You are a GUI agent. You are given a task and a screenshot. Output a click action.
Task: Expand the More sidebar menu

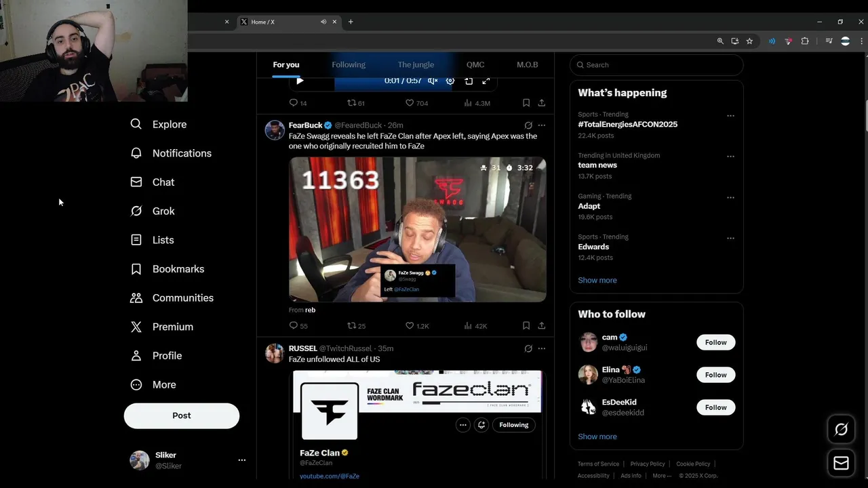[153, 384]
